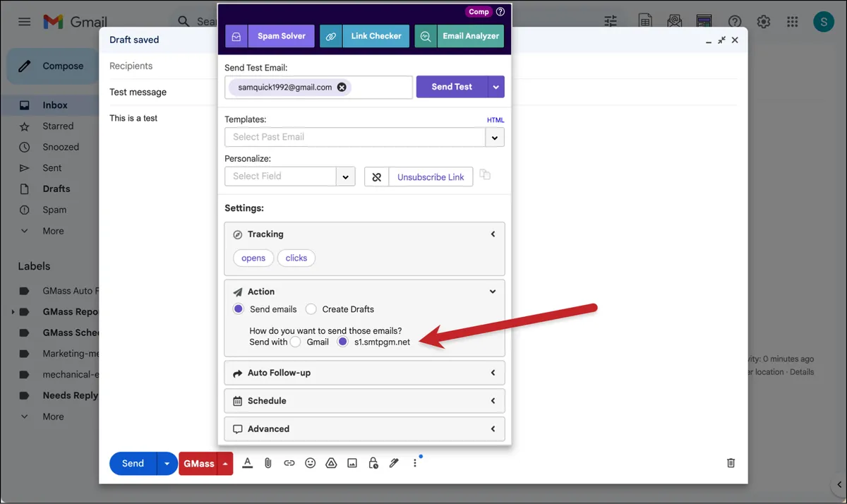
Task: Open the Gmail main menu hamburger icon
Action: (25, 21)
